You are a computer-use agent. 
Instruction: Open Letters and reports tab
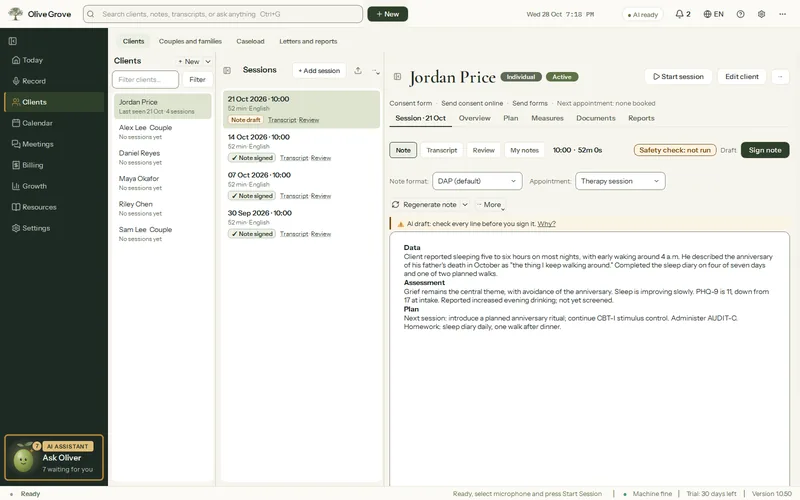308,41
